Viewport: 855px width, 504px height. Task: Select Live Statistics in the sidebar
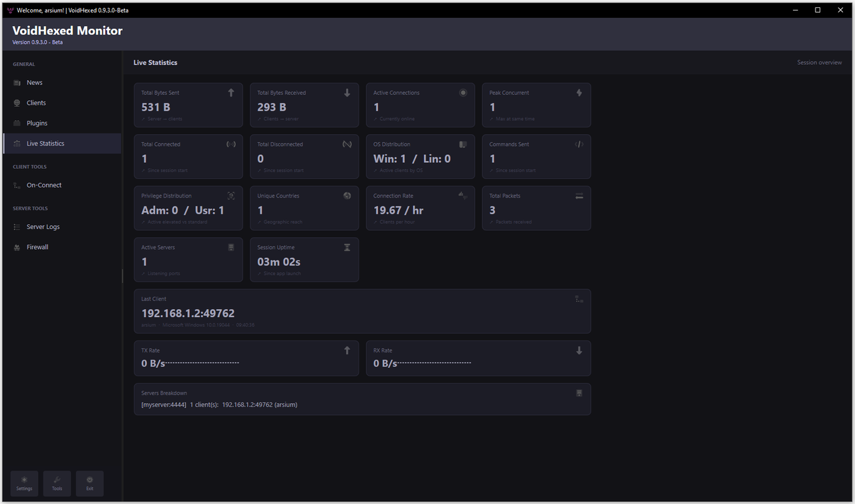click(61, 144)
